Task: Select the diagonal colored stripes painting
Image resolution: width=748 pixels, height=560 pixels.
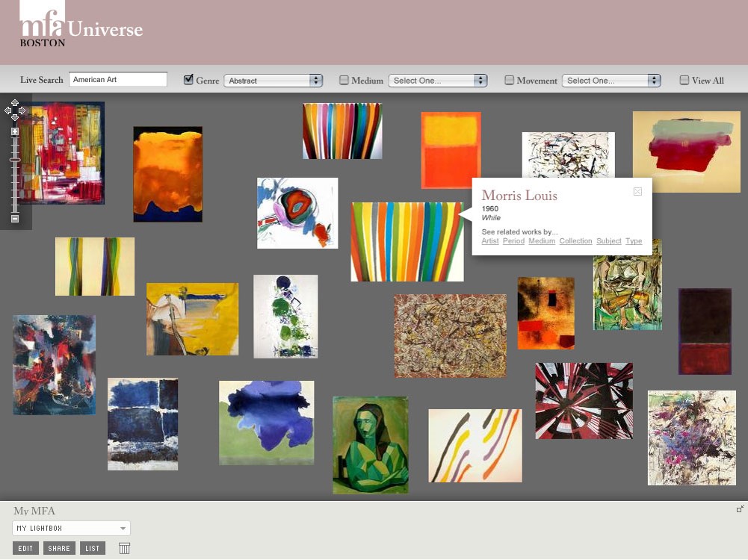Action: tap(475, 446)
